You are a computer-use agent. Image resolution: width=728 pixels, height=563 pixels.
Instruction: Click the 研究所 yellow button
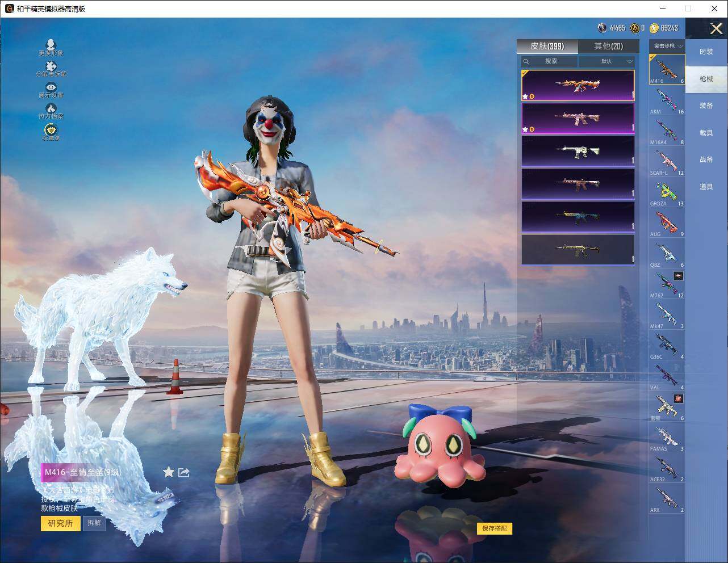pyautogui.click(x=60, y=523)
